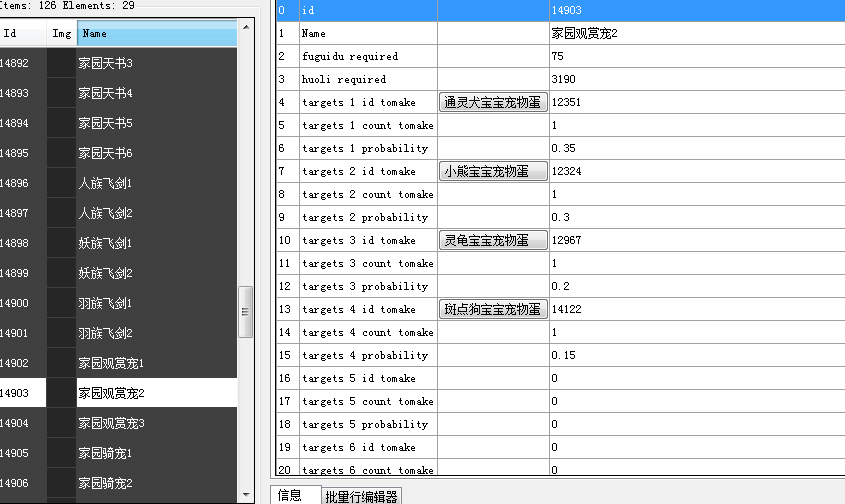Click targets 1 probability value 0.35

[697, 148]
